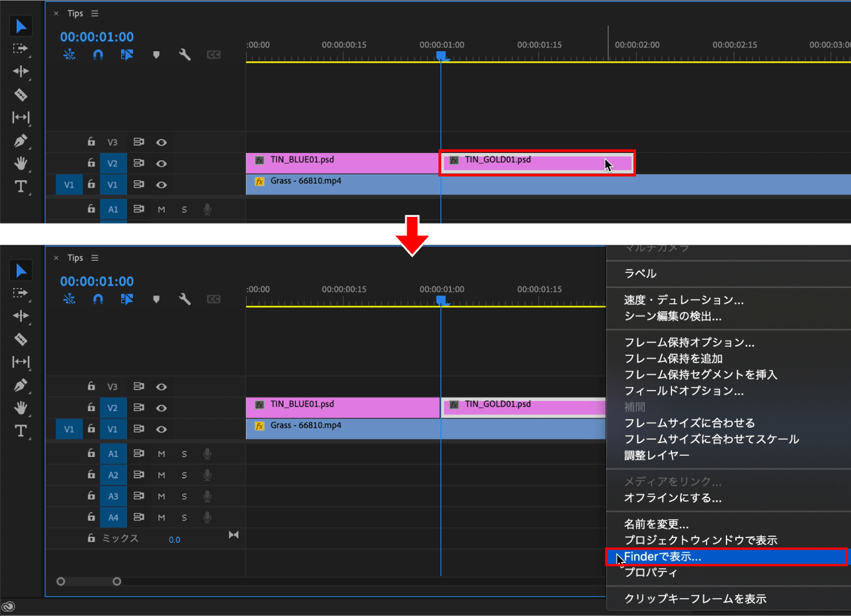Click the CC captions icon in the lower timeline
The height and width of the screenshot is (616, 851).
coord(213,299)
